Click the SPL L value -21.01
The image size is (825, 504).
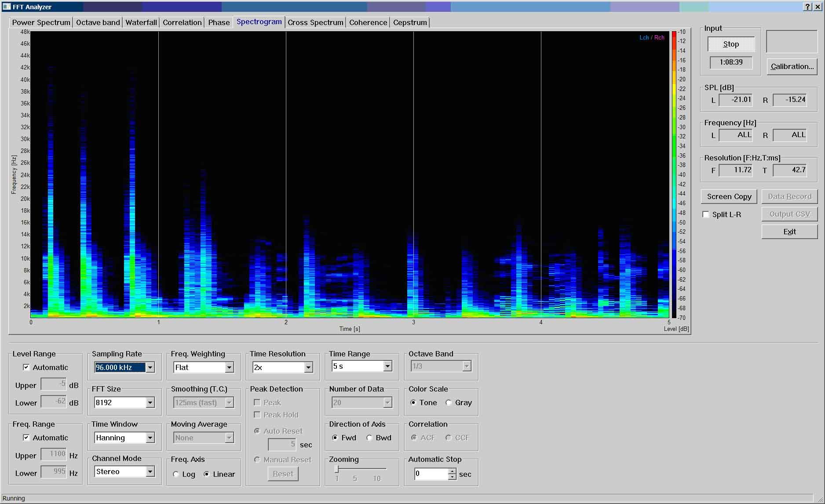tap(736, 100)
